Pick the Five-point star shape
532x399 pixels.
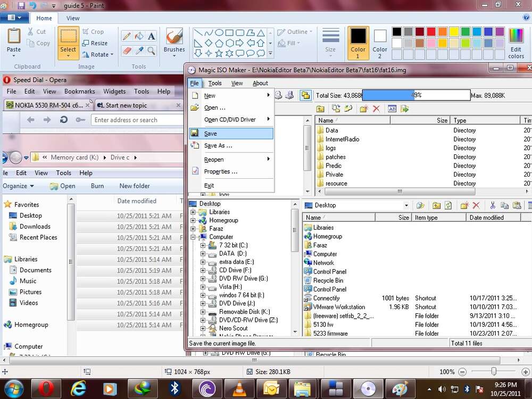click(219, 53)
